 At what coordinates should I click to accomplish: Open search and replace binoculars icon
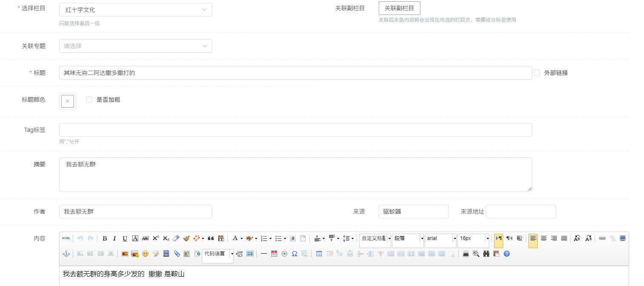[486, 254]
